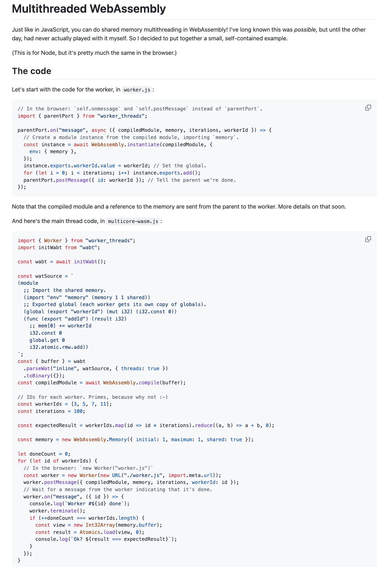Click the "The code" section heading
Screen dimensions: 392x567
(32, 71)
